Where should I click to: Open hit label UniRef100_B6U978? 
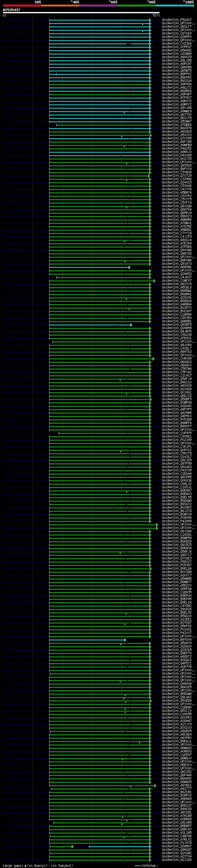pos(177,128)
